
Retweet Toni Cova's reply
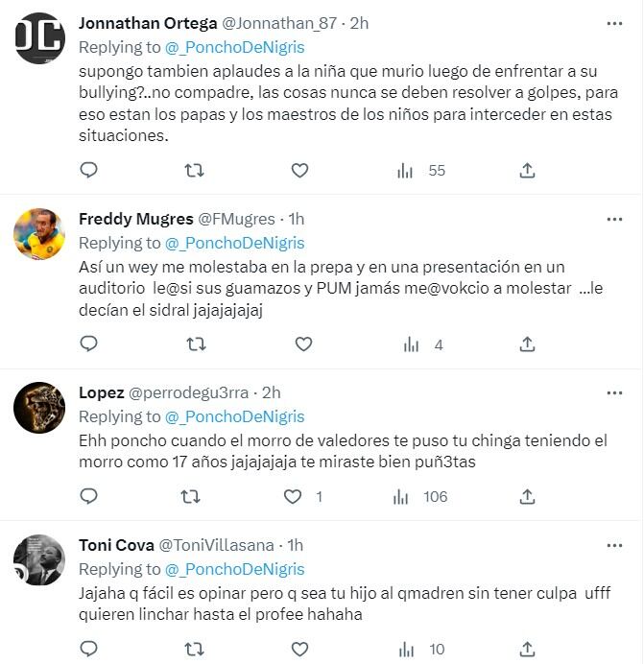coord(194,650)
